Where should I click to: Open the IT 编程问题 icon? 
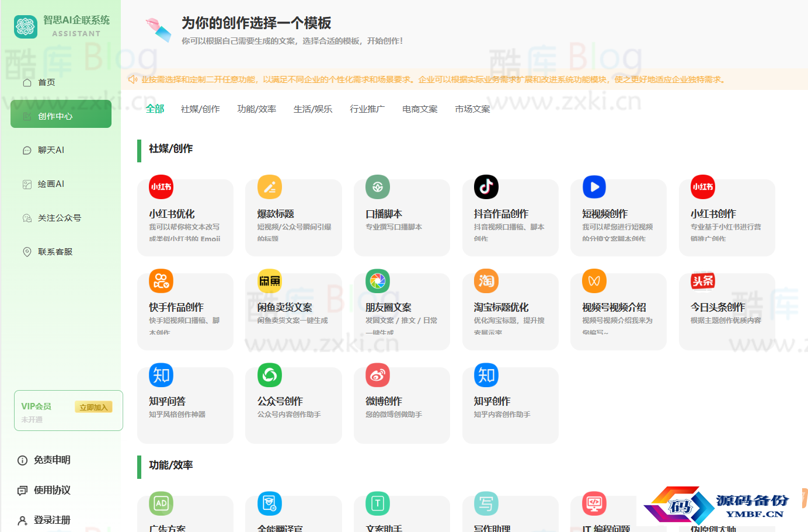(594, 503)
